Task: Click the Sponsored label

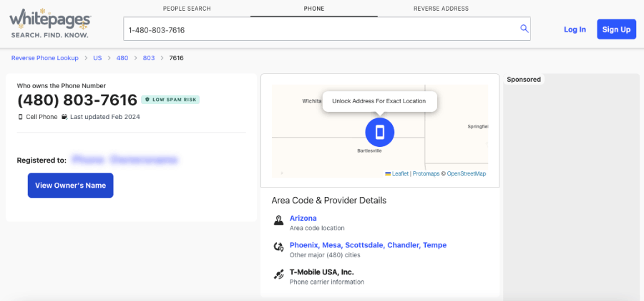Action: point(524,80)
